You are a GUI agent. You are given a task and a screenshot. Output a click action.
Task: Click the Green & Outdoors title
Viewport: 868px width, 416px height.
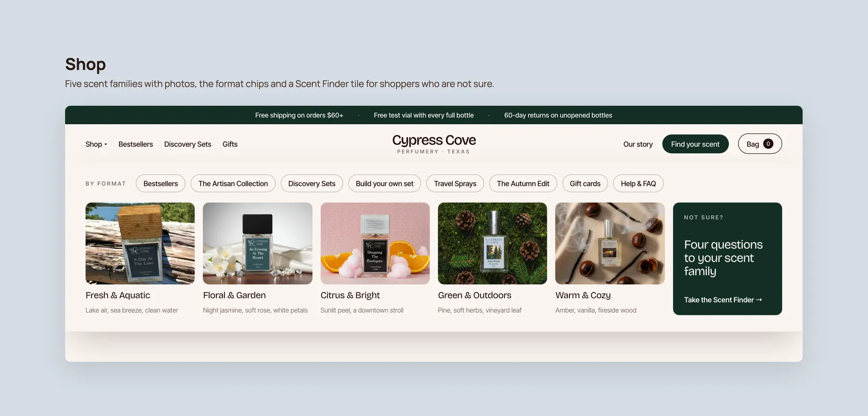point(475,295)
